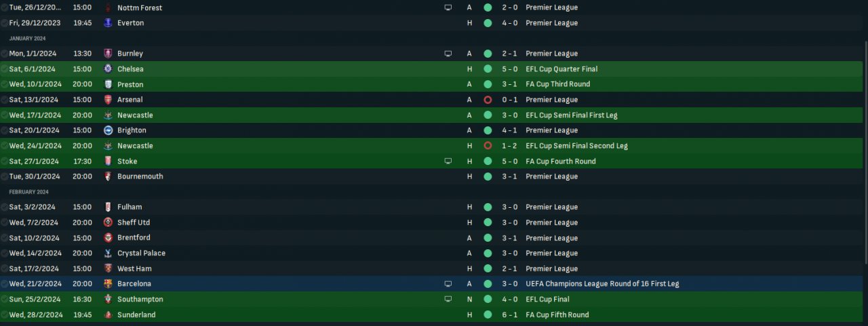Click the Brighton club badge
The image size is (868, 326).
point(108,130)
